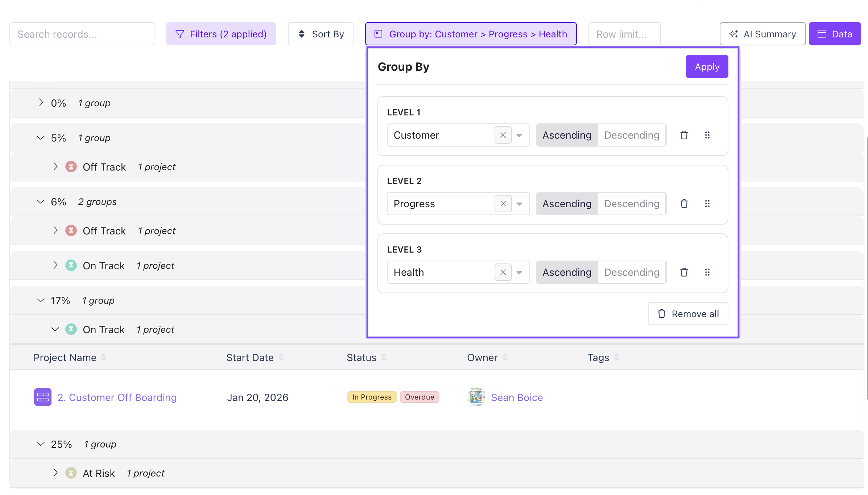The height and width of the screenshot is (495, 868).
Task: Collapse the 17% progress group
Action: click(x=41, y=300)
